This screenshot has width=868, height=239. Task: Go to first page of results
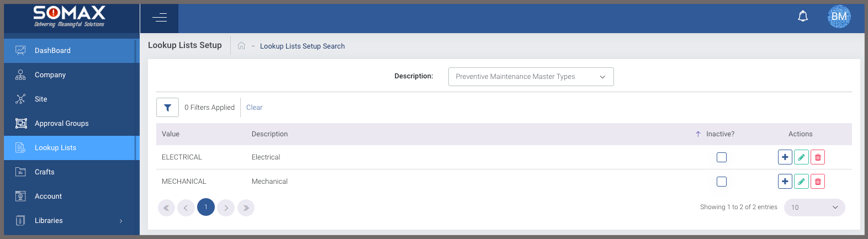166,208
